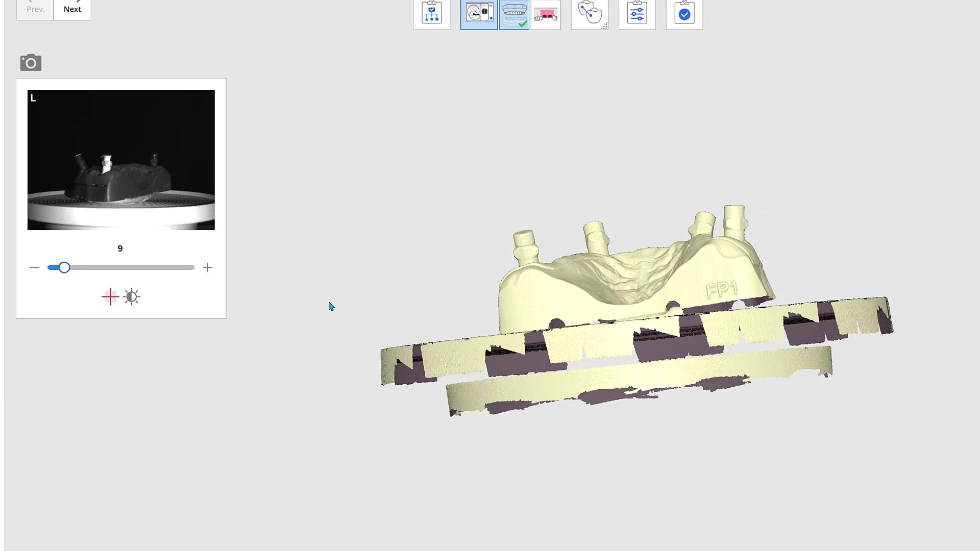Click the live camera preview image
This screenshot has height=551, width=980.
(121, 160)
